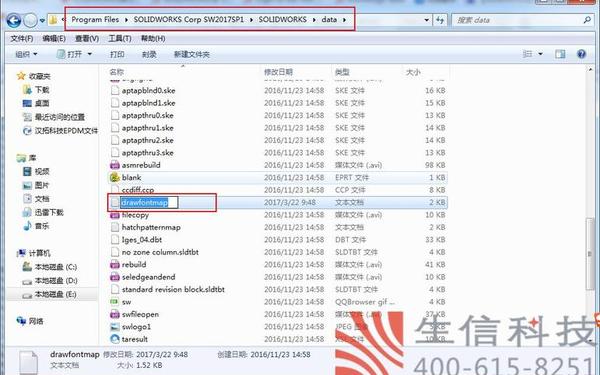Click the swlogo1 JPEG file icon
The image size is (600, 375).
pyautogui.click(x=115, y=327)
